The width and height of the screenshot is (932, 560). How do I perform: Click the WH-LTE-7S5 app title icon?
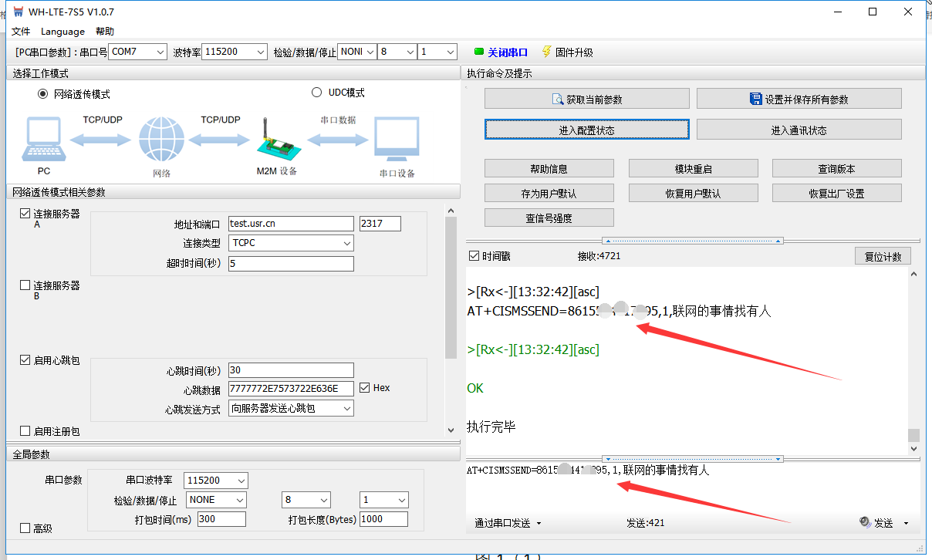[19, 12]
